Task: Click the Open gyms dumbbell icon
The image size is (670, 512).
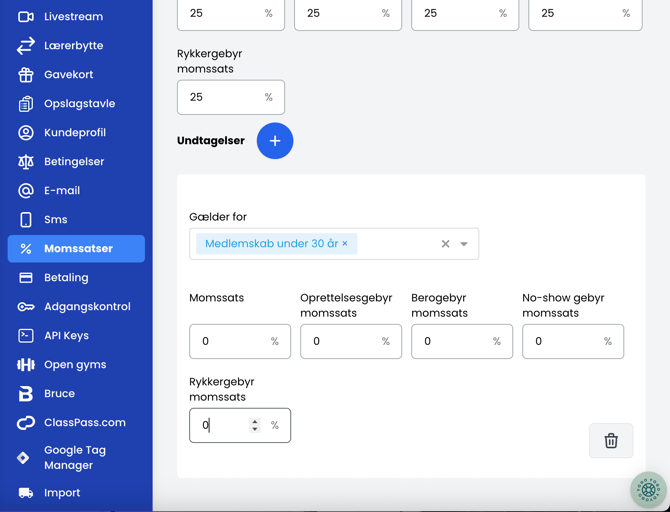Action: [x=26, y=365]
